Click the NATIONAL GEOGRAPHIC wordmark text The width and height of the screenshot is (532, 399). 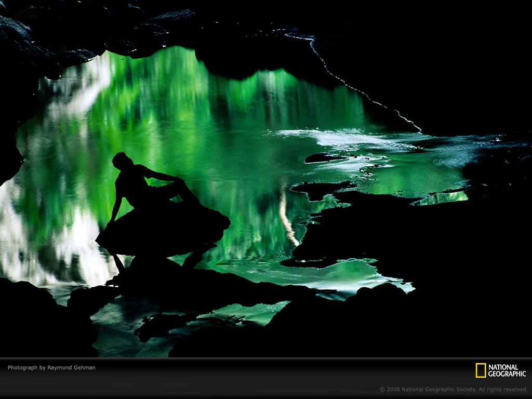[507, 370]
